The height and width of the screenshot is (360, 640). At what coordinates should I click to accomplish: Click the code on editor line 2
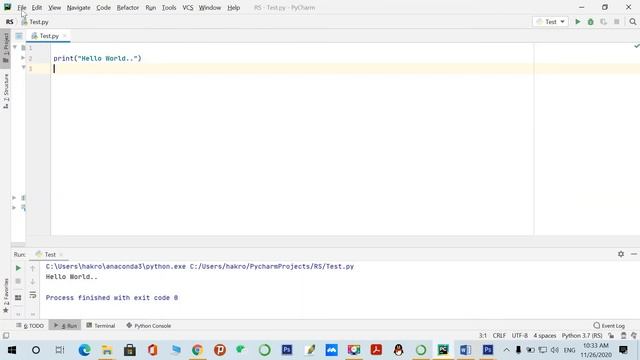(97, 58)
